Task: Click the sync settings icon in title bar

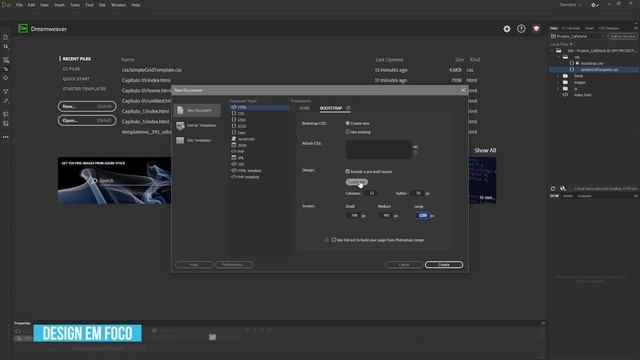Action: 595,5
